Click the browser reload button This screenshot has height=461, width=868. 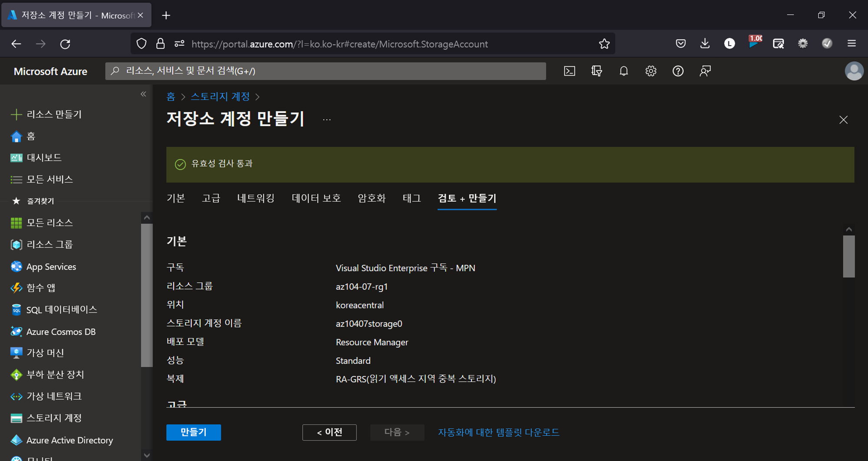pos(65,44)
